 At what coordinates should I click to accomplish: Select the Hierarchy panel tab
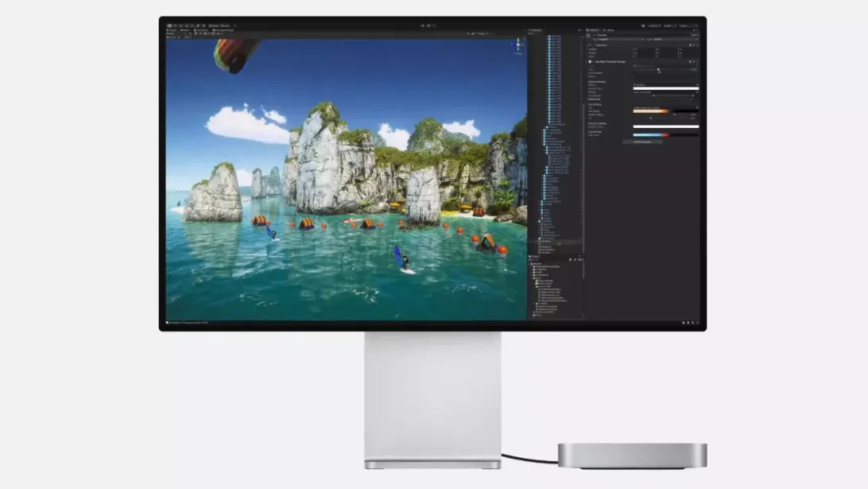537,30
